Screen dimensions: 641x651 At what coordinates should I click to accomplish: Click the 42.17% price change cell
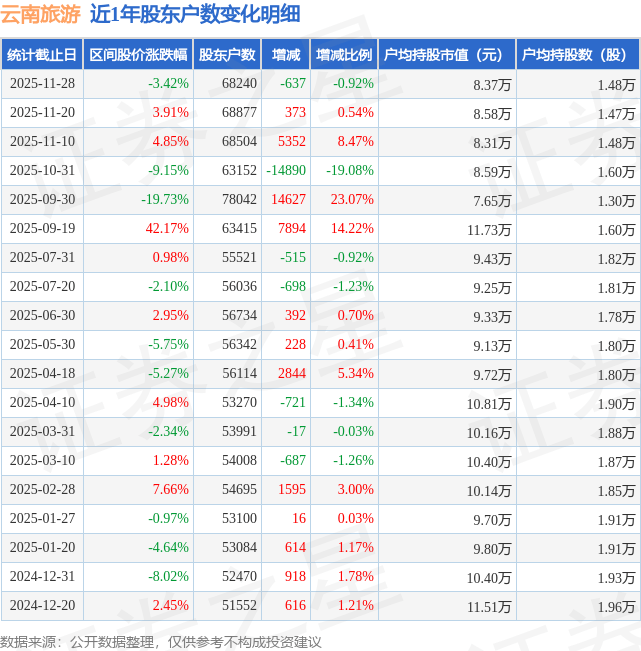(x=167, y=228)
